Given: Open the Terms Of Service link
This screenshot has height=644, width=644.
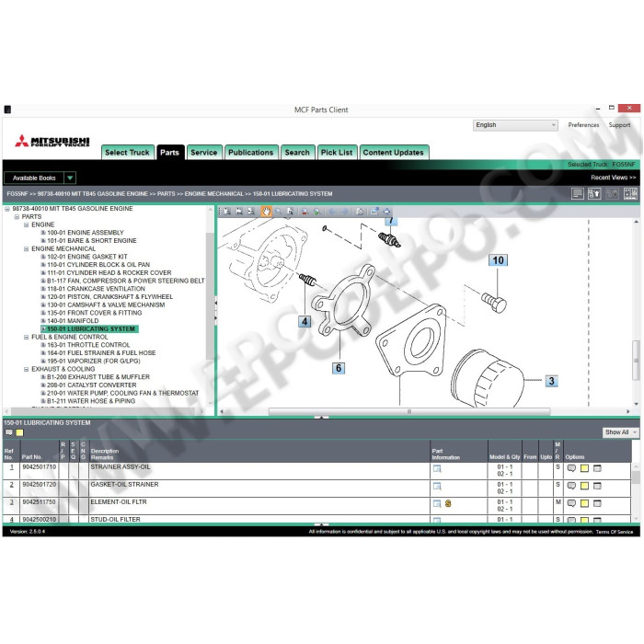Looking at the screenshot, I should click(615, 532).
